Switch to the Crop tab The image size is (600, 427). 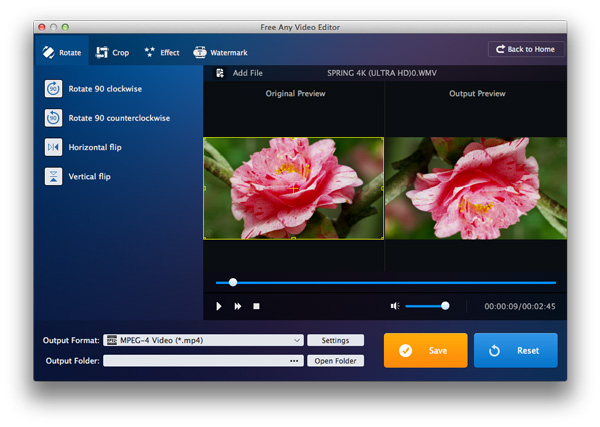[112, 52]
